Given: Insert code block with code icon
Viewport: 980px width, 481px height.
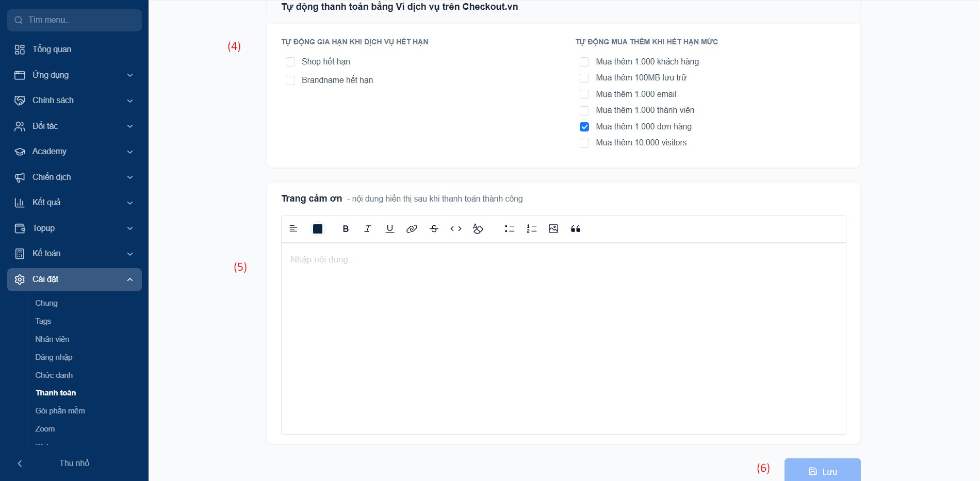Looking at the screenshot, I should [x=456, y=229].
